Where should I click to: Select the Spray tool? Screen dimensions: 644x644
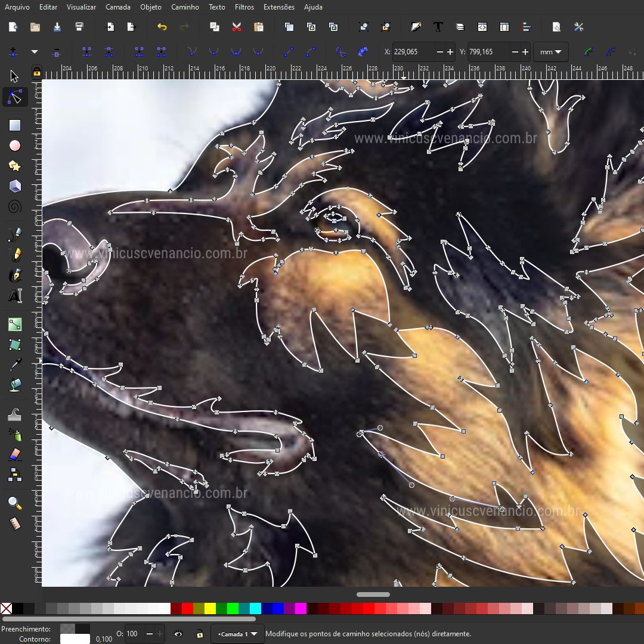(x=15, y=434)
